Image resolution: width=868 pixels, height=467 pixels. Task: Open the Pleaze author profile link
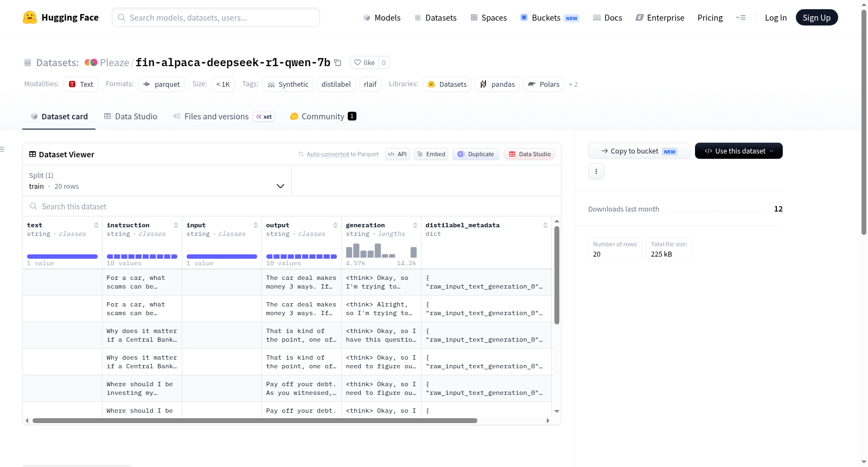click(x=114, y=62)
